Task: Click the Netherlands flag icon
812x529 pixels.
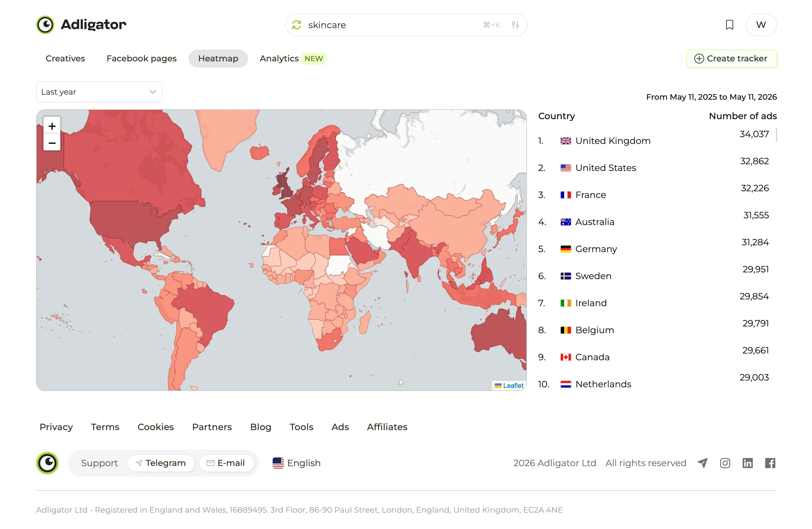Action: [x=565, y=384]
